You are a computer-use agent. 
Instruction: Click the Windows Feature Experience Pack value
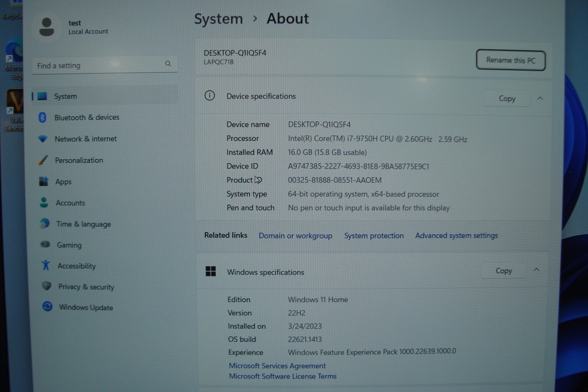372,352
